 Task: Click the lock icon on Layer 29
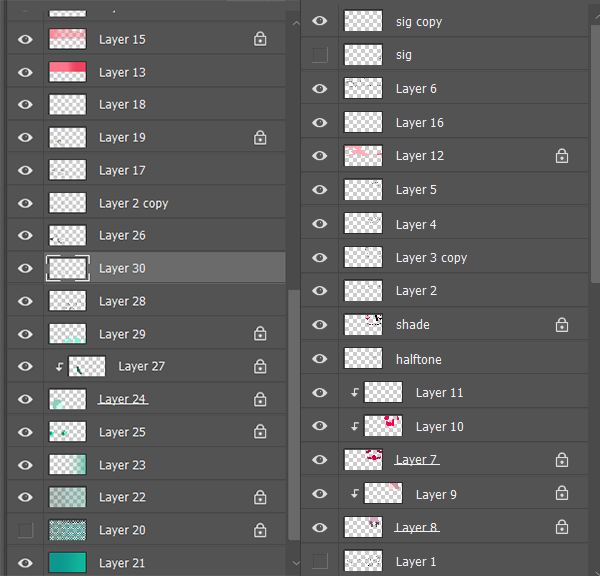(x=260, y=334)
